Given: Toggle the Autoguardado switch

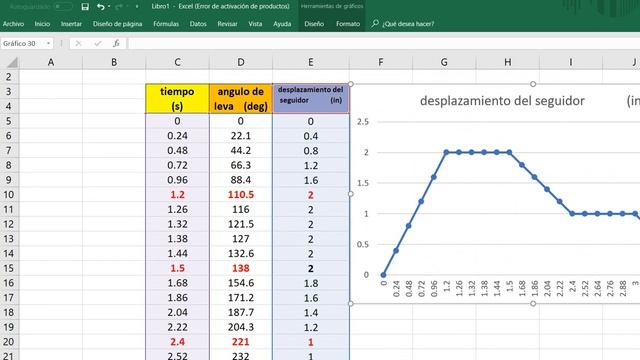Looking at the screenshot, I should tap(62, 7).
